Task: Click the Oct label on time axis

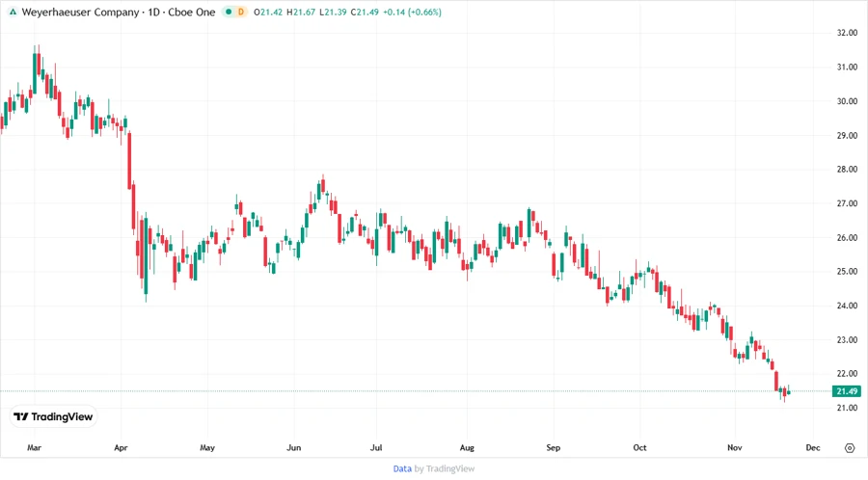Action: pyautogui.click(x=640, y=447)
